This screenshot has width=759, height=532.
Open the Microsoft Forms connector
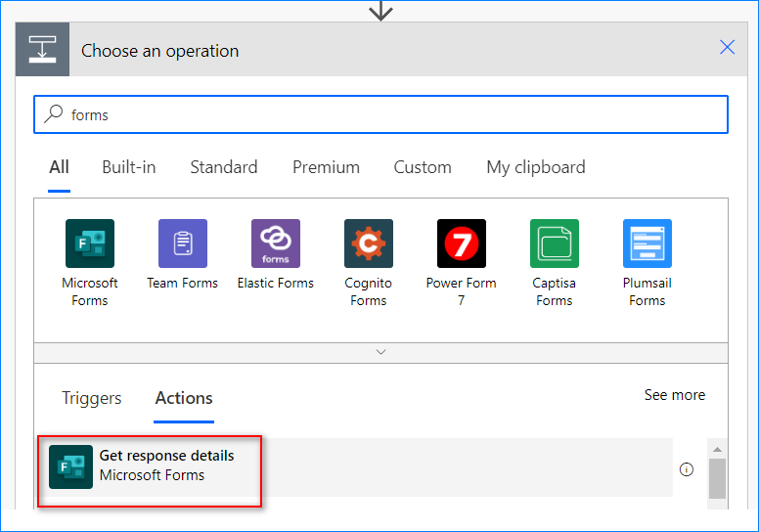click(90, 262)
